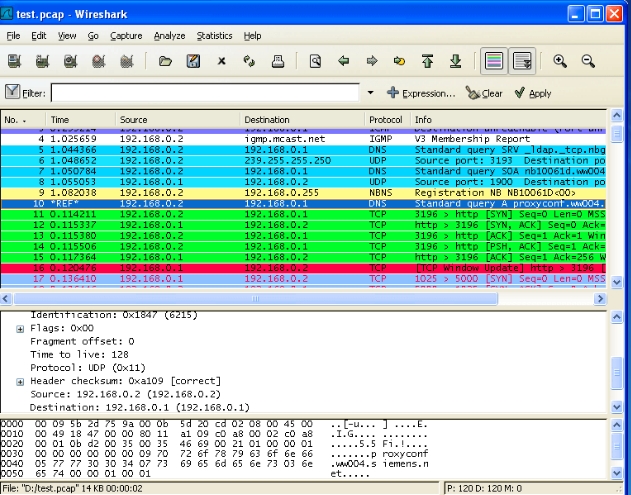The height and width of the screenshot is (495, 631).
Task: Open the View menu
Action: 67,36
